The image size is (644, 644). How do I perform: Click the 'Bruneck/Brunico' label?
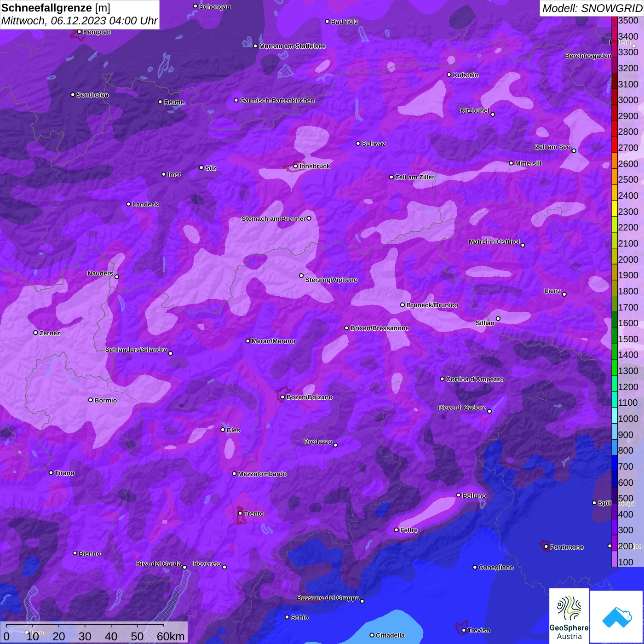click(432, 305)
